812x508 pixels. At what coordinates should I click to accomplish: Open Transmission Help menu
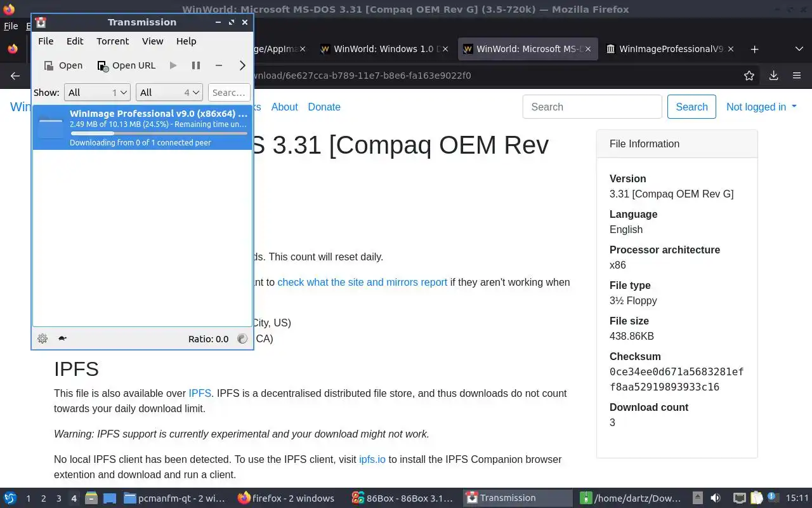point(186,41)
